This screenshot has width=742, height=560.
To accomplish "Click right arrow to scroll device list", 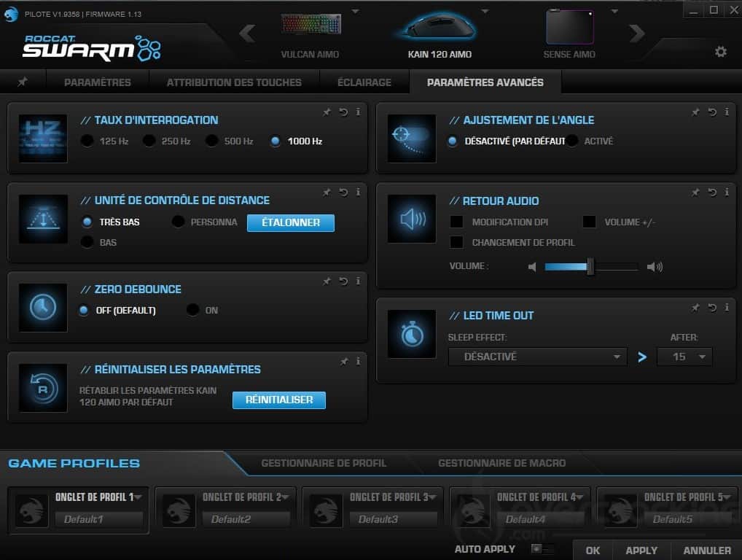I will click(x=637, y=34).
